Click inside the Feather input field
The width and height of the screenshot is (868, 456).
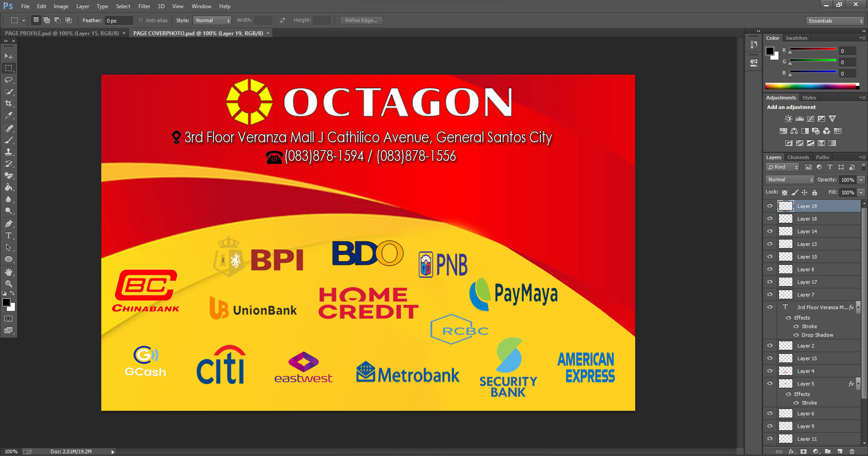tap(118, 20)
